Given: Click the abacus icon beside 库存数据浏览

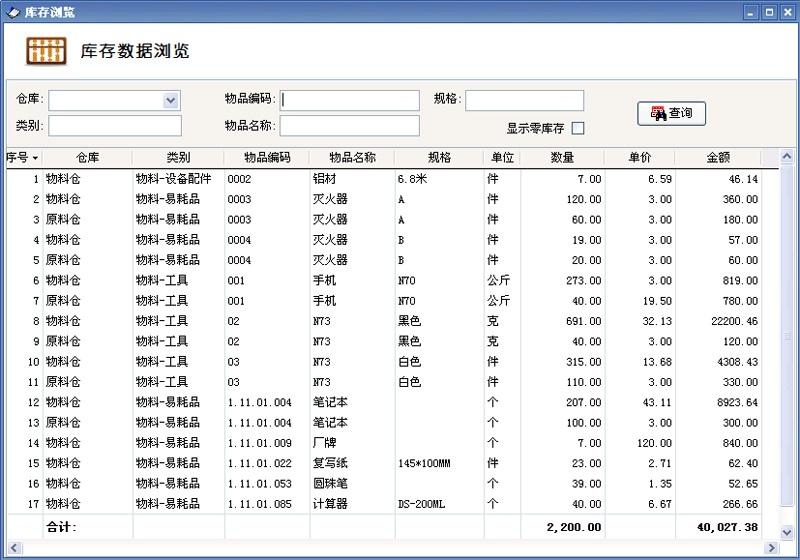Looking at the screenshot, I should pos(46,51).
